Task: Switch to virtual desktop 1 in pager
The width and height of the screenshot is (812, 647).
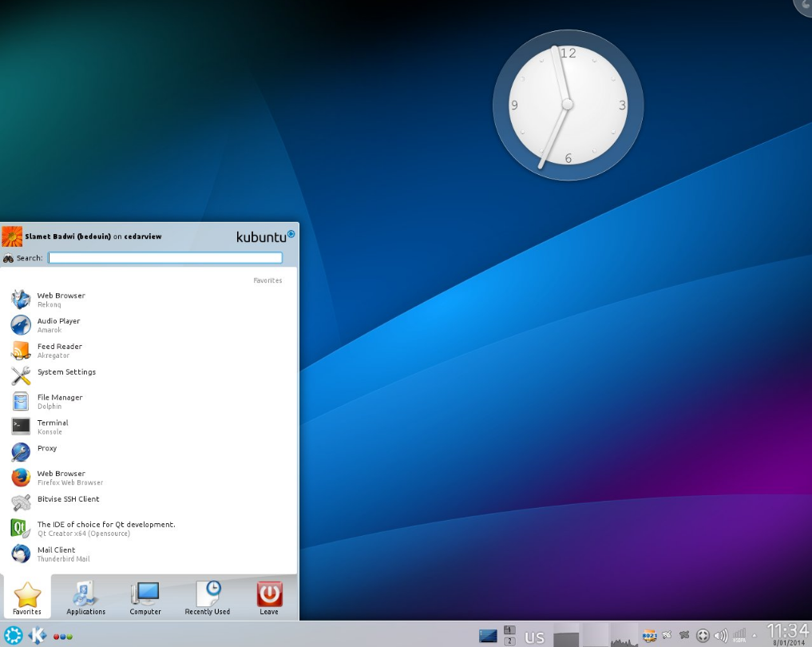Action: [x=509, y=630]
